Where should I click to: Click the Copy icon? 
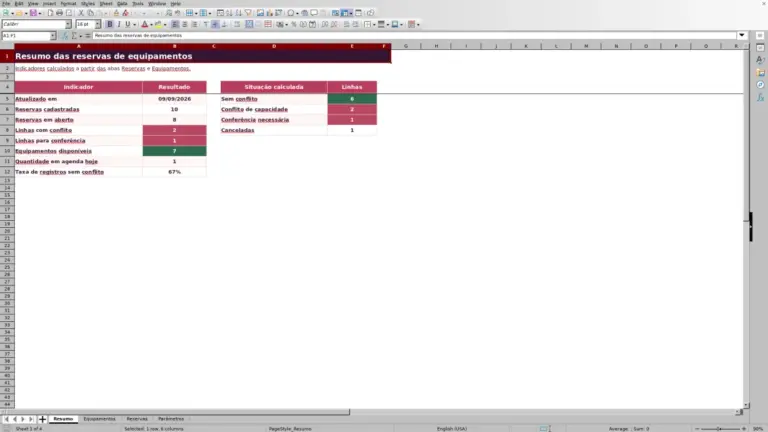click(90, 13)
